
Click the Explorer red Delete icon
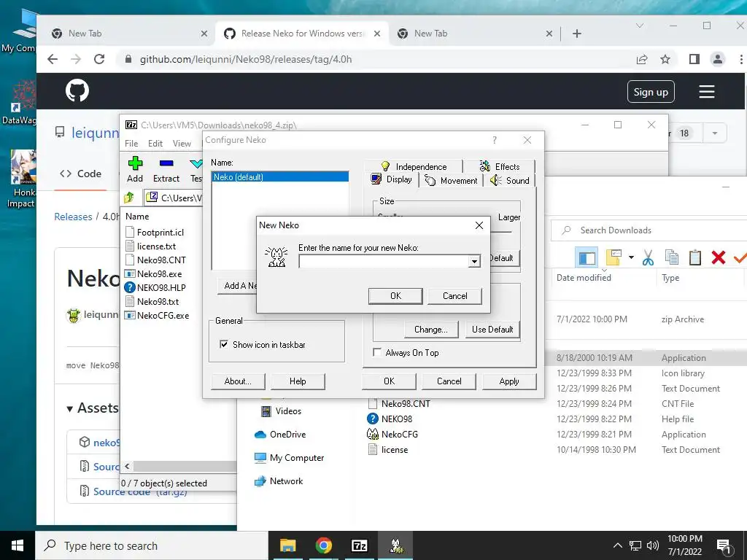pos(719,257)
